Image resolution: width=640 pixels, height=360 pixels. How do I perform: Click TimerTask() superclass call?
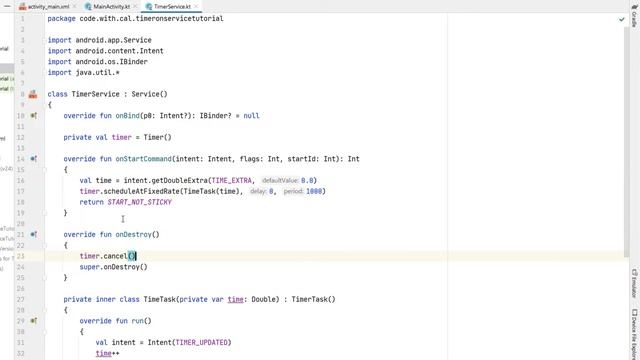pyautogui.click(x=313, y=300)
